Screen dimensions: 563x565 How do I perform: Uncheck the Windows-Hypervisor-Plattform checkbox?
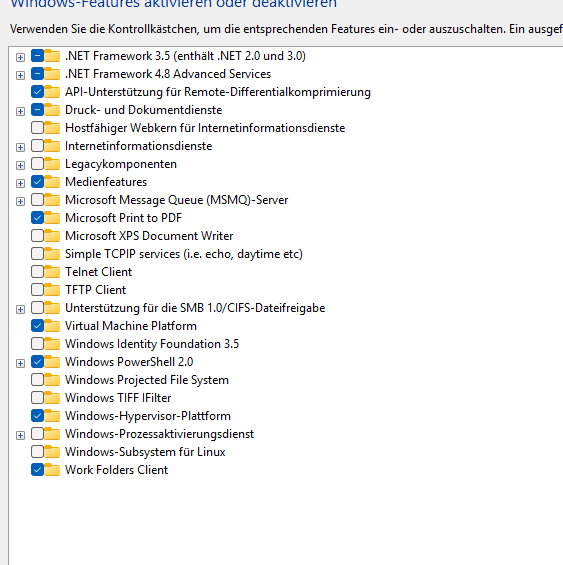(37, 416)
